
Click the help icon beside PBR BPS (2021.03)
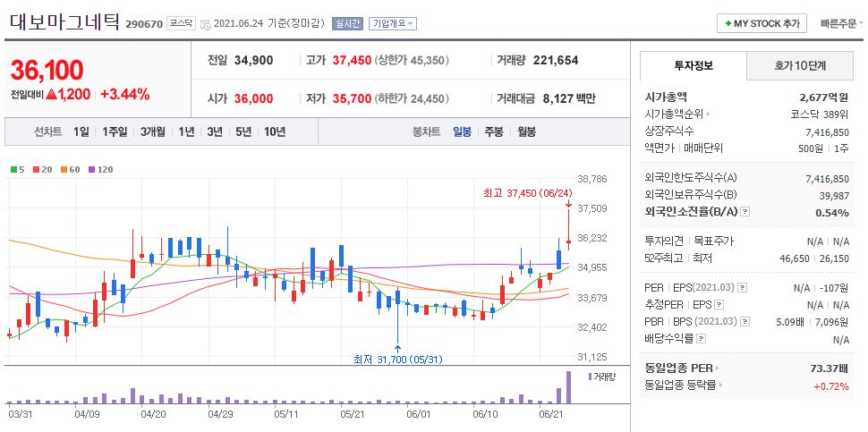(x=747, y=321)
